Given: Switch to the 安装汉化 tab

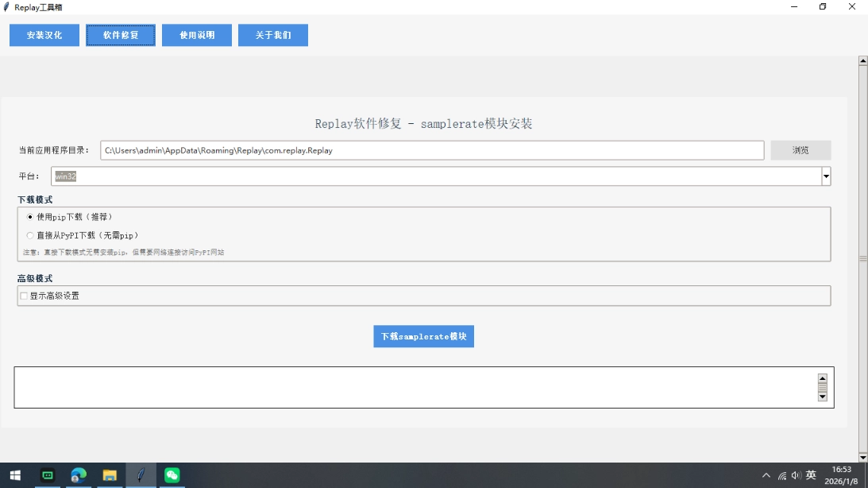Looking at the screenshot, I should (44, 35).
